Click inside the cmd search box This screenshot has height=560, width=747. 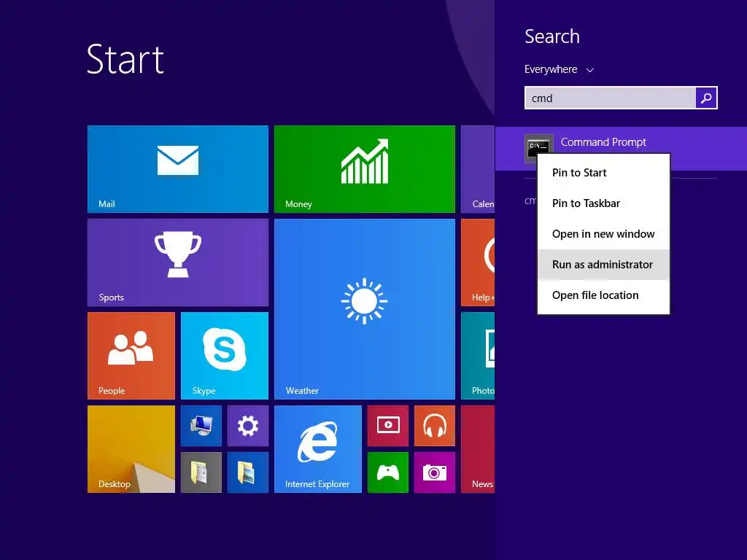coord(611,98)
